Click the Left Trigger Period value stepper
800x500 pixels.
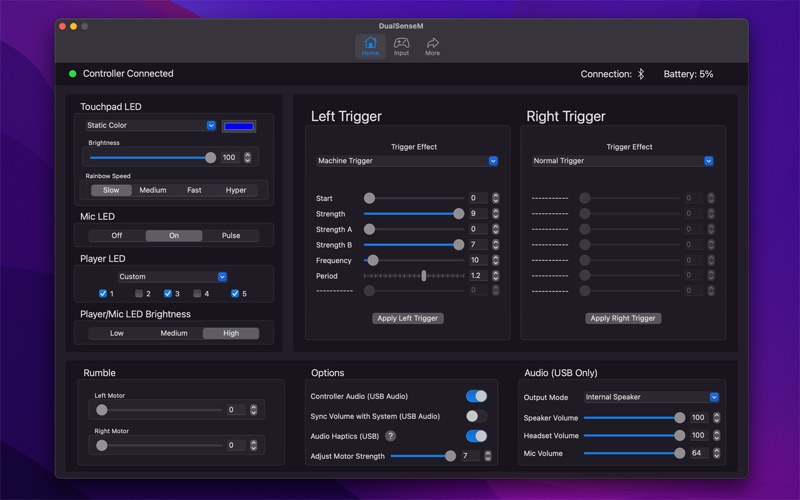click(495, 276)
